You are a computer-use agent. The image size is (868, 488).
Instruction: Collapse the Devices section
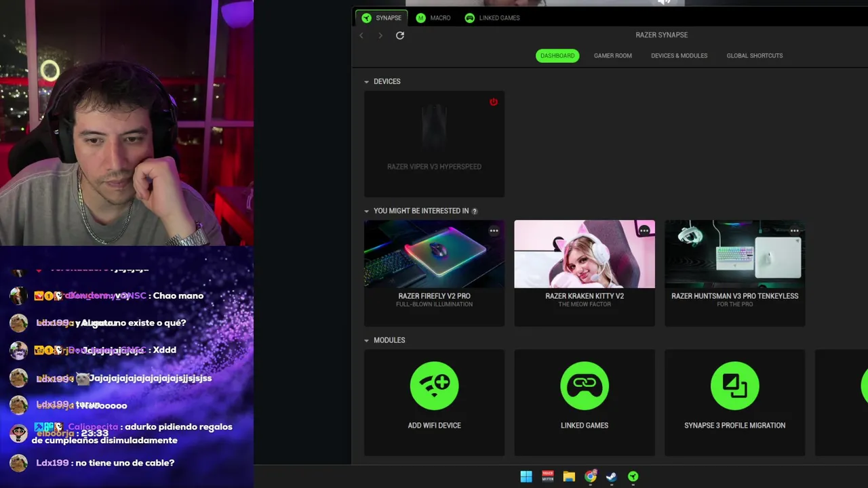pyautogui.click(x=367, y=81)
